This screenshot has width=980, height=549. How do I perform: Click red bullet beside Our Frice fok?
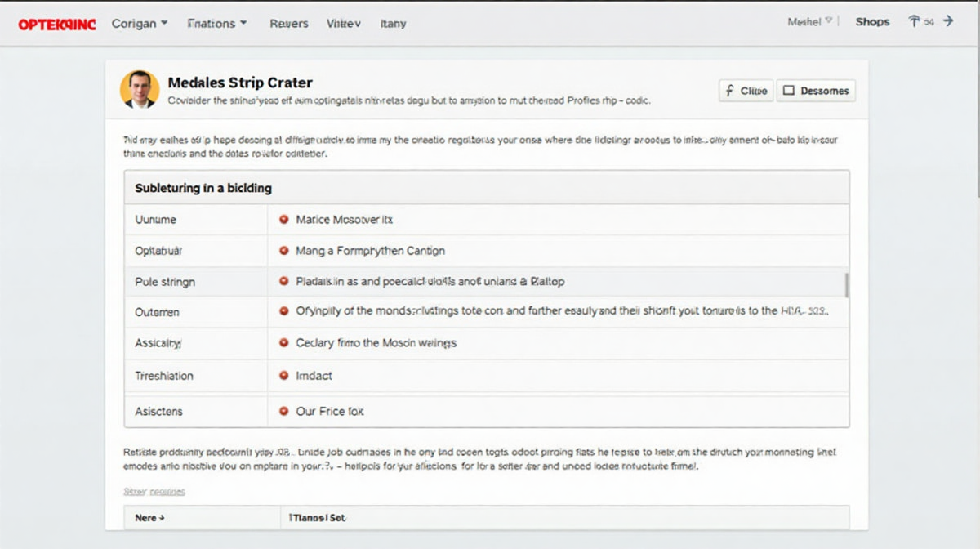[x=283, y=412]
